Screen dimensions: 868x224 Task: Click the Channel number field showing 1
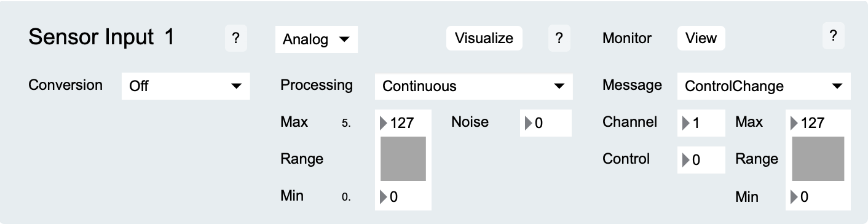[x=701, y=123]
